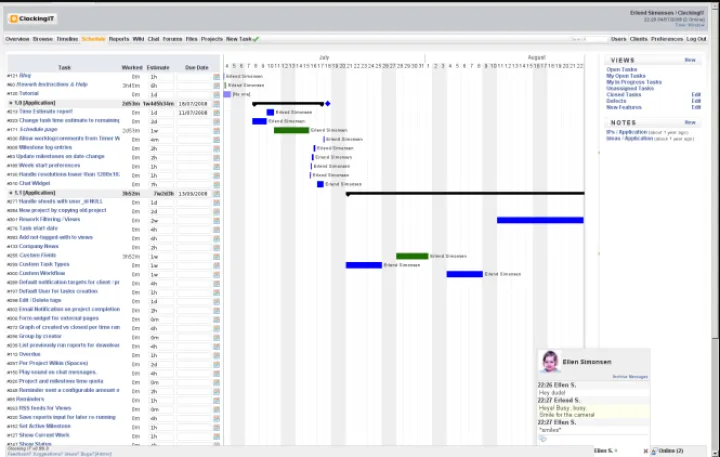Open the Preferences menu item
This screenshot has width=720, height=457.
click(x=667, y=39)
